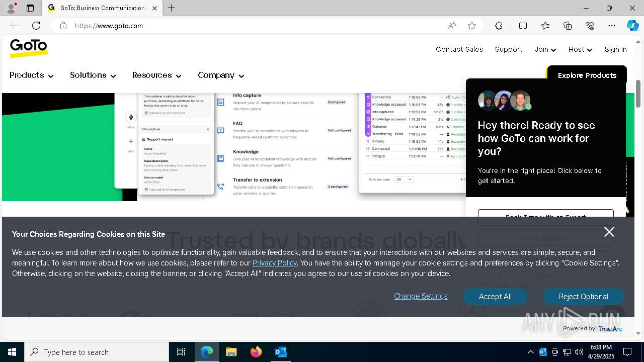Viewport: 644px width, 362px height.
Task: Expand the Company menu
Action: [221, 75]
